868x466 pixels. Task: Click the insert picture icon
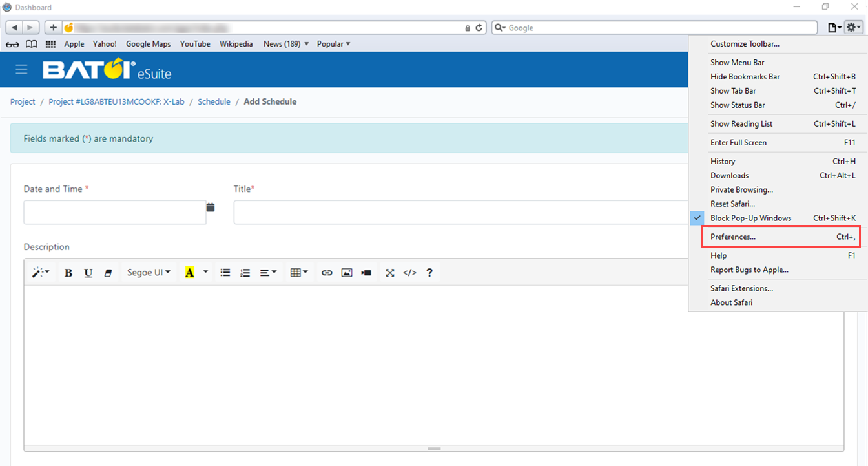click(x=347, y=273)
